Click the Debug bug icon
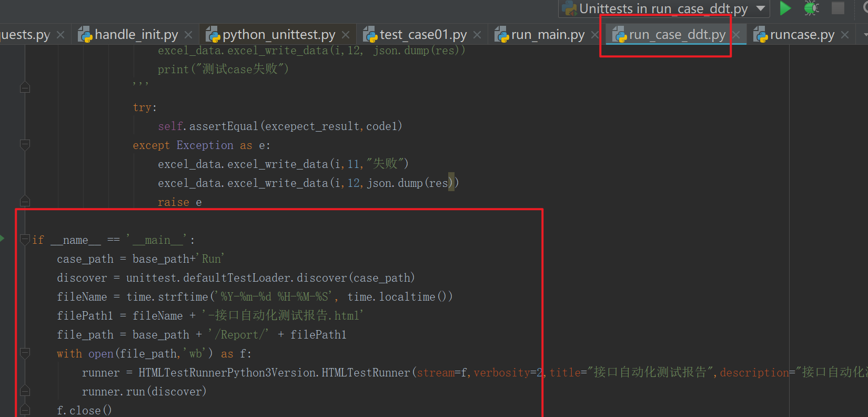The height and width of the screenshot is (417, 868). (812, 8)
